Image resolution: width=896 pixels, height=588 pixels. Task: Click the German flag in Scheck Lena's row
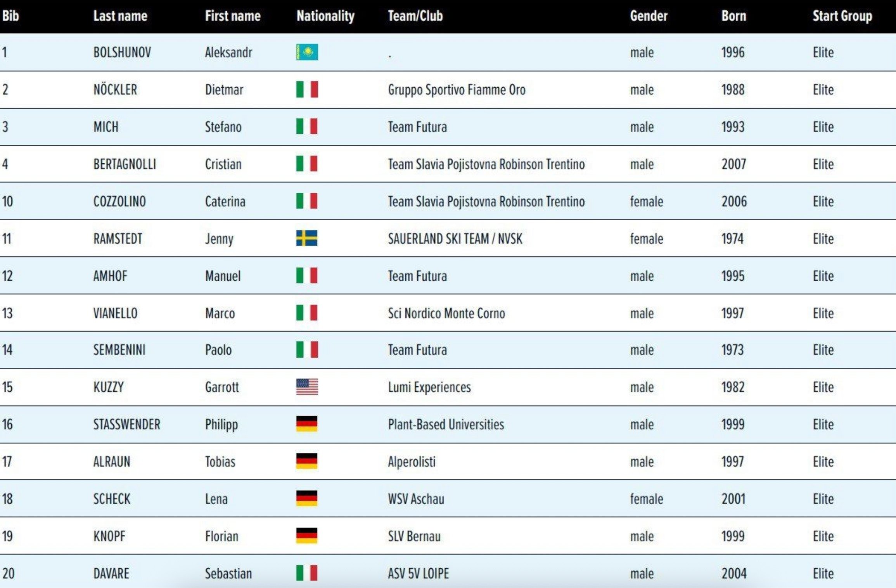pyautogui.click(x=307, y=498)
